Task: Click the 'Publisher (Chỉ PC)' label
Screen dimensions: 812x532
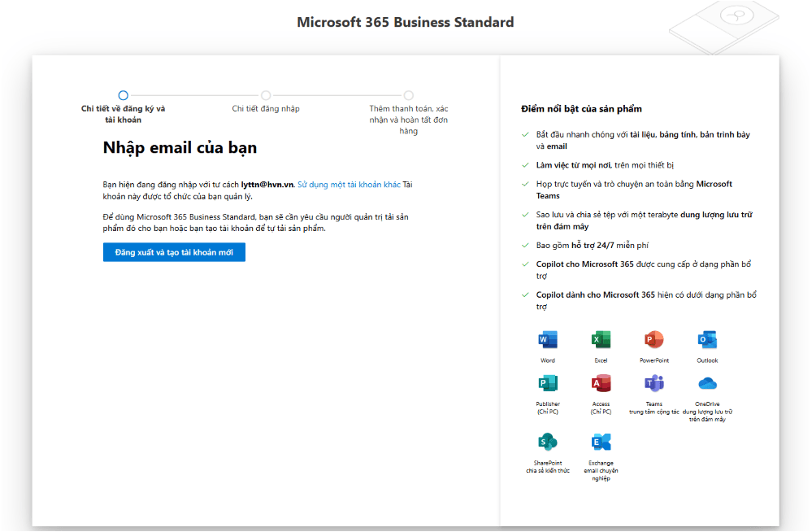Action: coord(547,408)
